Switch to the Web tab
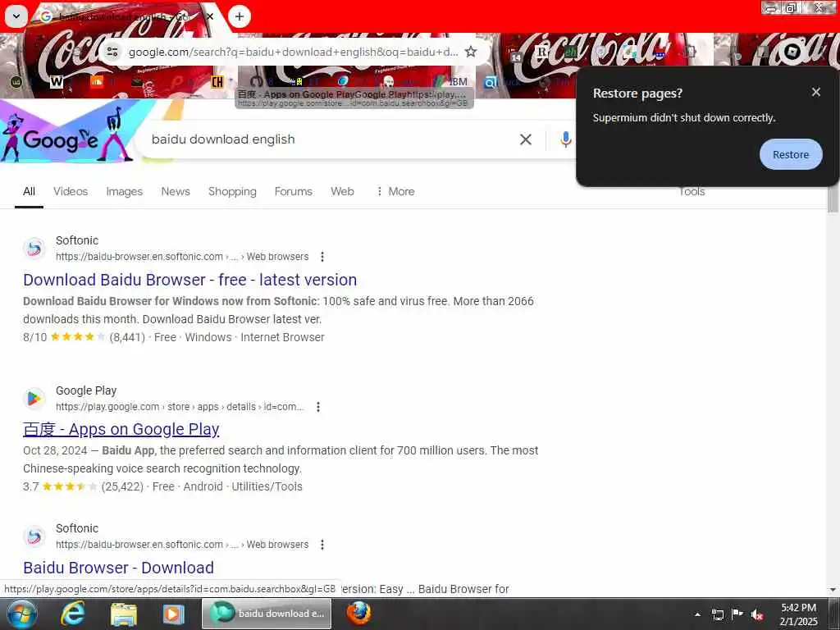Screen dimensions: 840x630 pyautogui.click(x=342, y=191)
